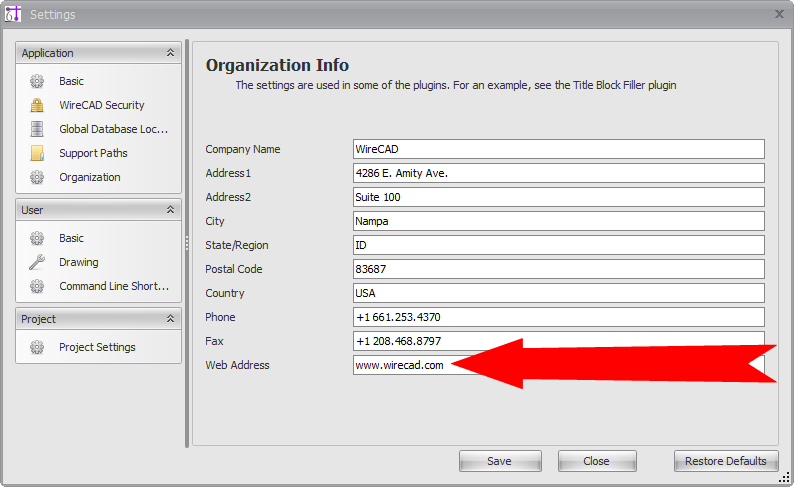Click the padlock icon for WireCAD Security

click(x=37, y=105)
